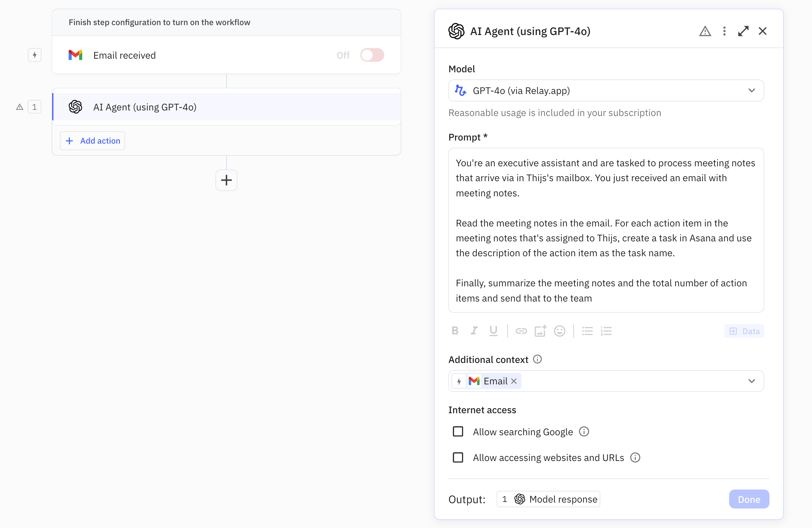Apply underline formatting to the prompt
812x528 pixels.
point(493,330)
